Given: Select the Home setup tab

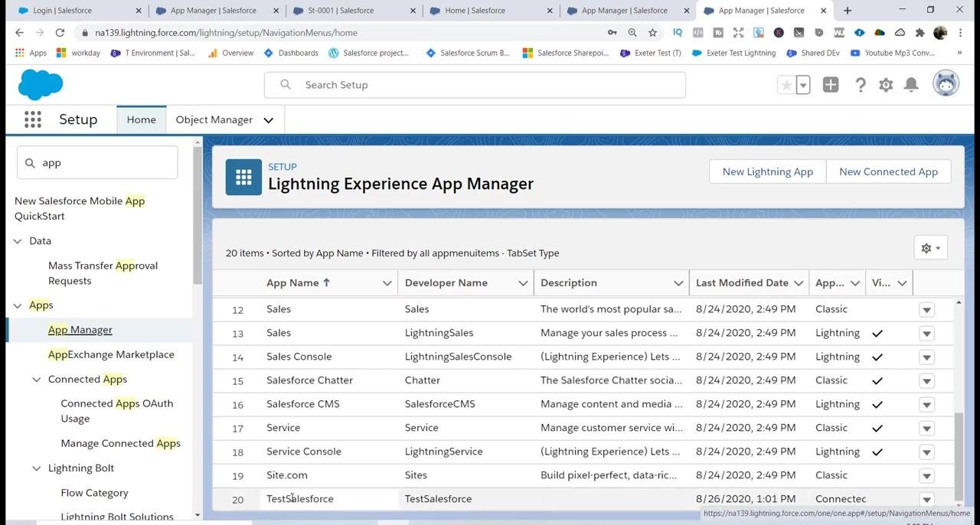Looking at the screenshot, I should [x=141, y=119].
